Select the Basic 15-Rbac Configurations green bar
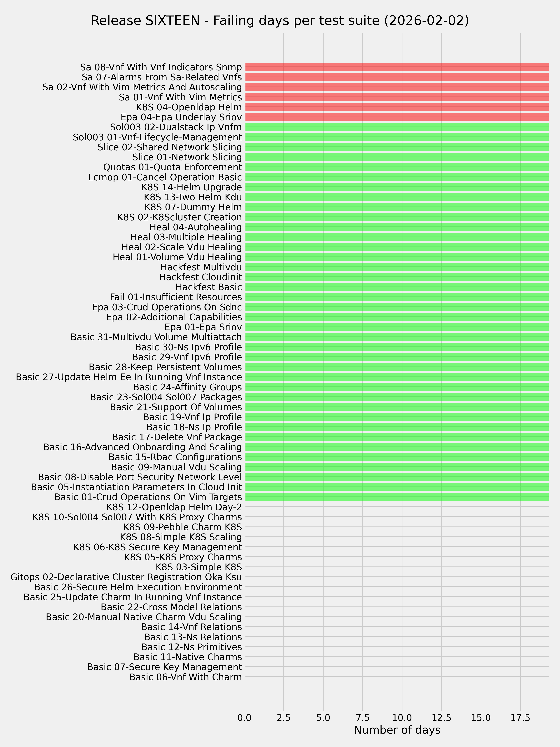The image size is (560, 747). click(x=397, y=457)
